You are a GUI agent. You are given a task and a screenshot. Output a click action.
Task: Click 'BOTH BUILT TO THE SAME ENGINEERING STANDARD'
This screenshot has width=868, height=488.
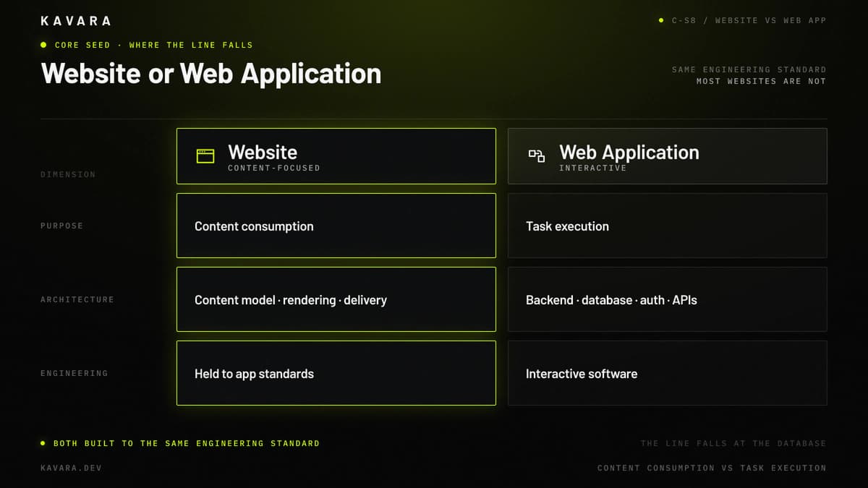[x=187, y=443]
